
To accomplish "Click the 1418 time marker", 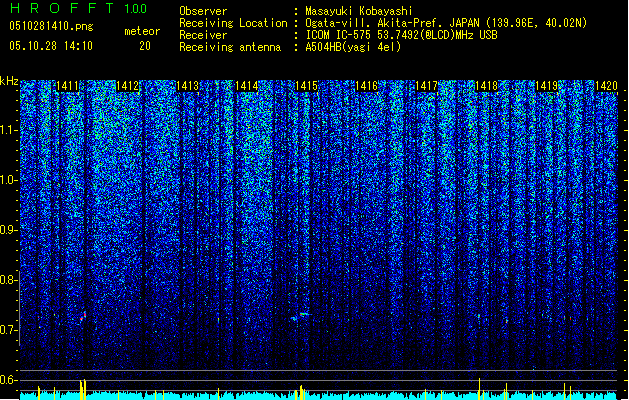I will [x=486, y=86].
